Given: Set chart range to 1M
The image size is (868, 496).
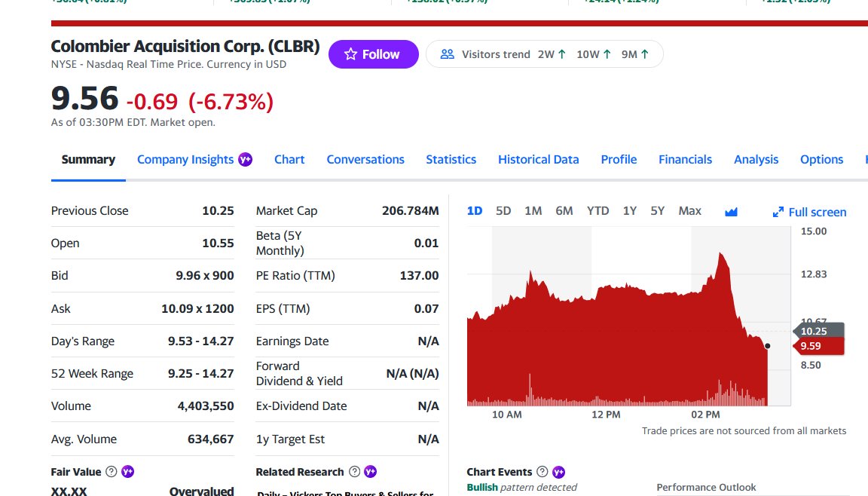Looking at the screenshot, I should [533, 211].
